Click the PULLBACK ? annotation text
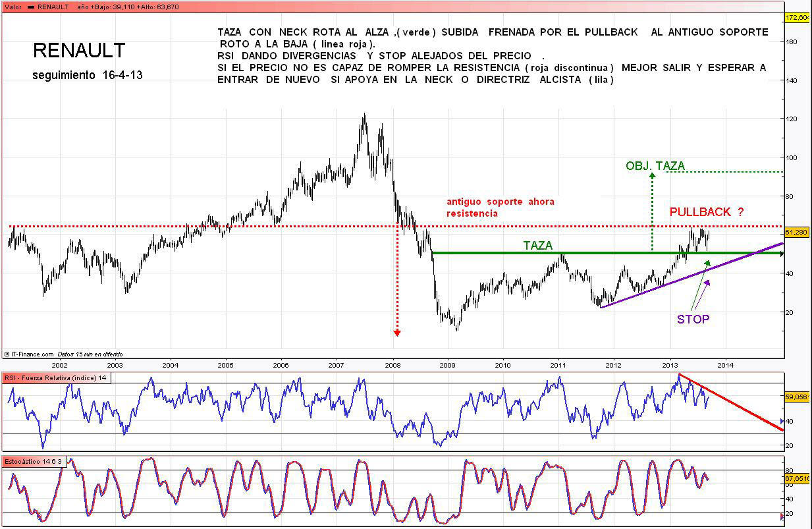The image size is (812, 529). coord(707,212)
